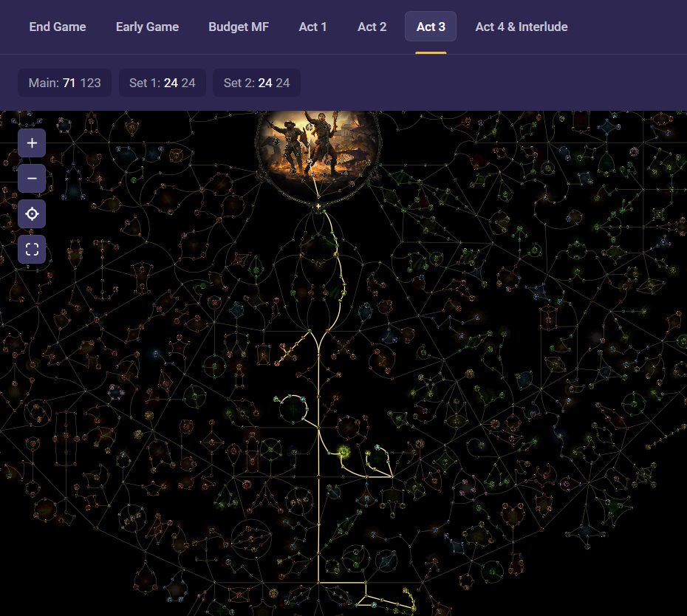687x616 pixels.
Task: Enter fullscreen view of the tree
Action: (32, 250)
